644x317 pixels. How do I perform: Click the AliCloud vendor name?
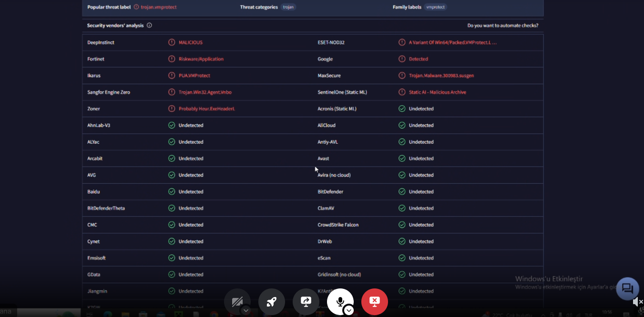(327, 125)
